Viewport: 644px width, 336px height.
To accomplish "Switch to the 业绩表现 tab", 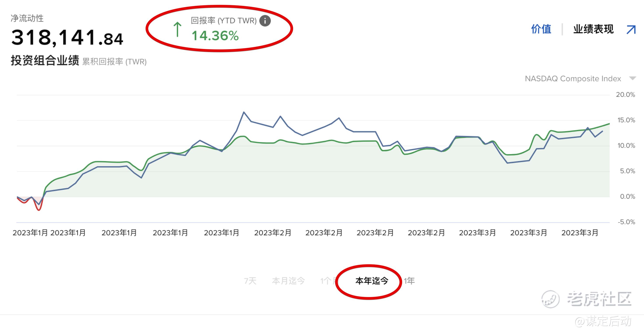I will point(593,29).
